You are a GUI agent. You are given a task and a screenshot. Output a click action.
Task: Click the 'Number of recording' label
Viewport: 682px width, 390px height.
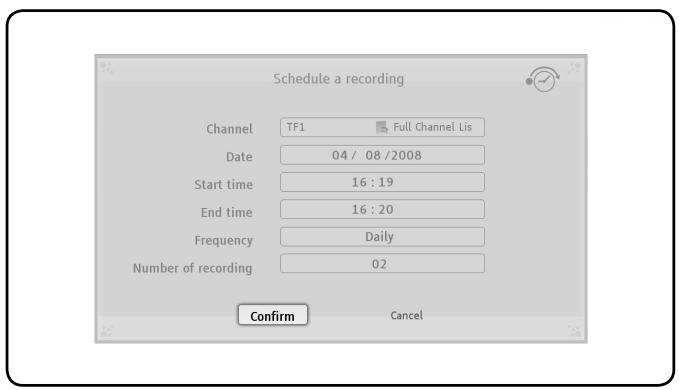193,268
